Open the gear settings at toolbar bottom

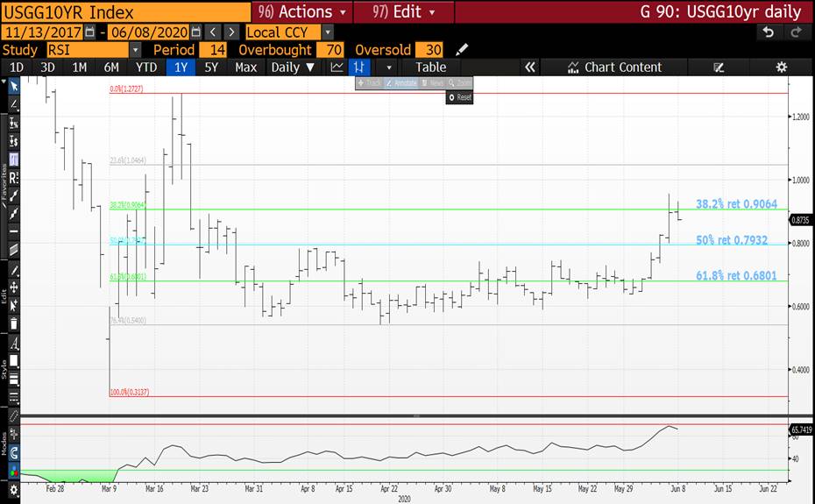point(14,490)
